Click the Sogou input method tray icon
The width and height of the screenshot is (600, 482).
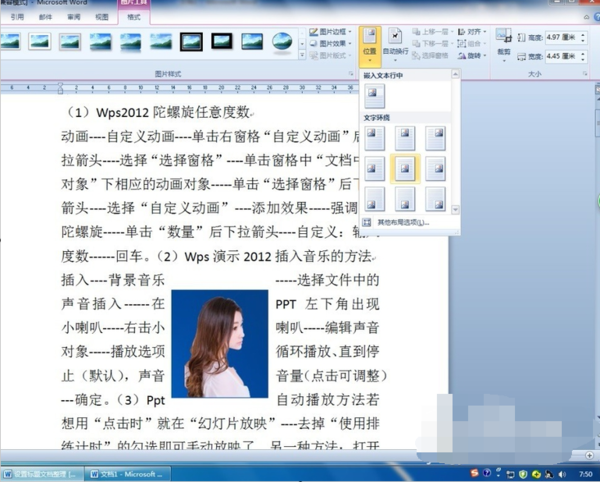474,473
